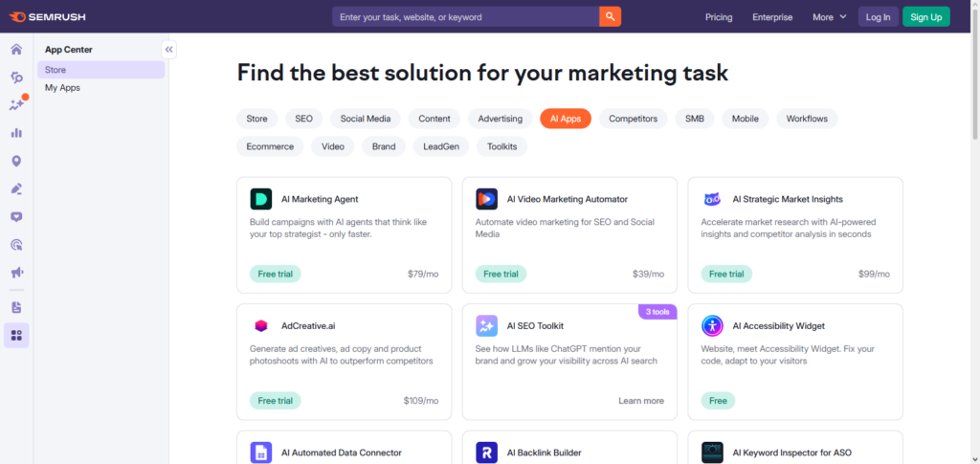The width and height of the screenshot is (980, 464).
Task: Click Free trial badge on AI Marketing Agent
Action: (x=276, y=275)
